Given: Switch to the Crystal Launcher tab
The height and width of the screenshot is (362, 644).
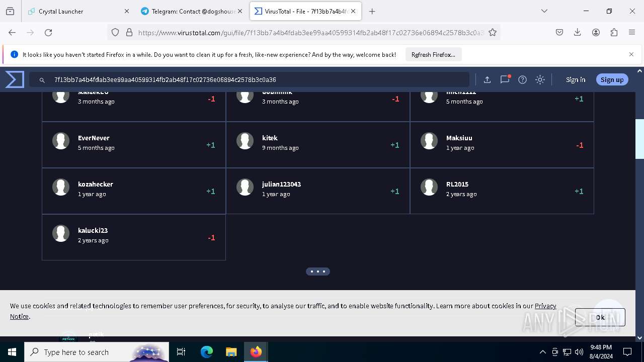Looking at the screenshot, I should pyautogui.click(x=78, y=11).
